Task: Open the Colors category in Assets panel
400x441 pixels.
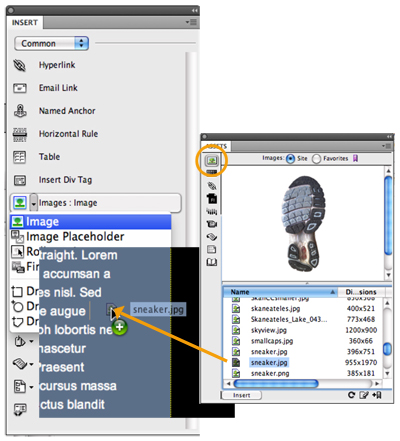Action: coord(212,172)
